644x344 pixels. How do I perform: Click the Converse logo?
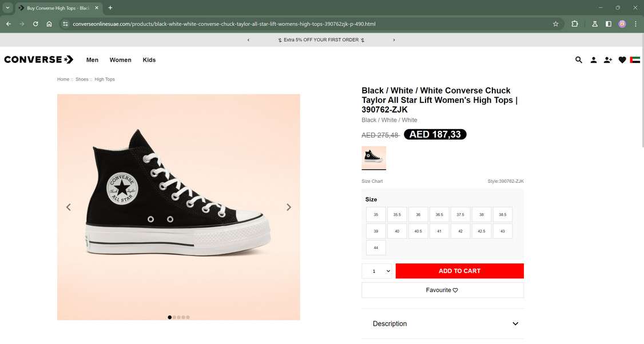pos(38,59)
